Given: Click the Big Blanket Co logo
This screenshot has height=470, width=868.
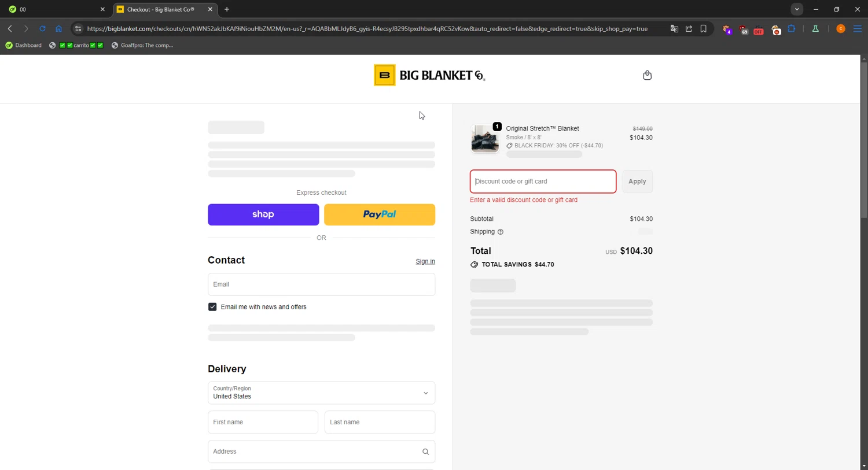Looking at the screenshot, I should (x=429, y=75).
